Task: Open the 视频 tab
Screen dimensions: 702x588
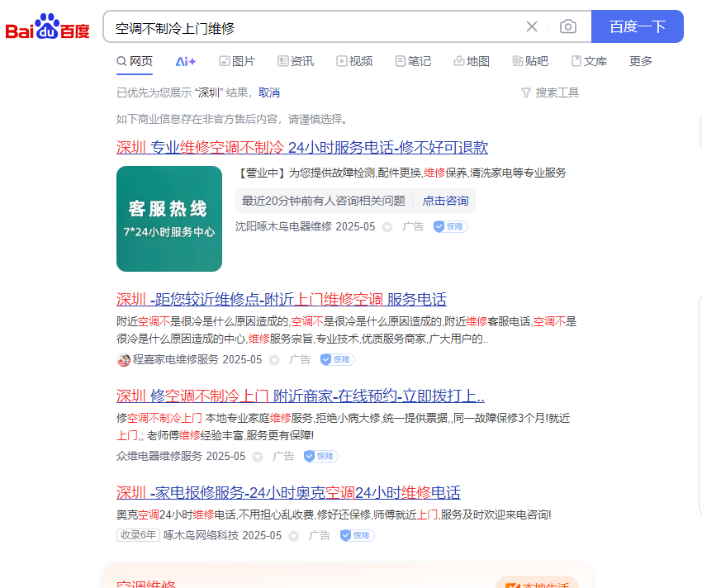Action: pyautogui.click(x=354, y=61)
